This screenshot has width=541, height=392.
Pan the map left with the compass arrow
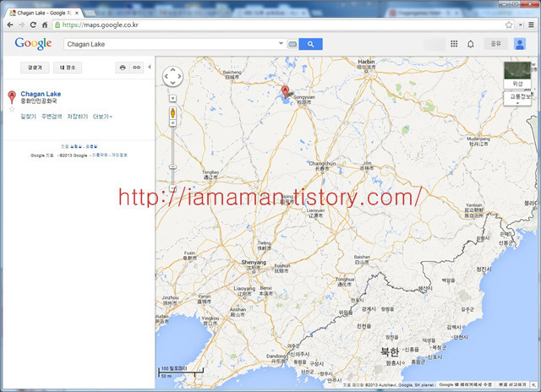point(166,77)
